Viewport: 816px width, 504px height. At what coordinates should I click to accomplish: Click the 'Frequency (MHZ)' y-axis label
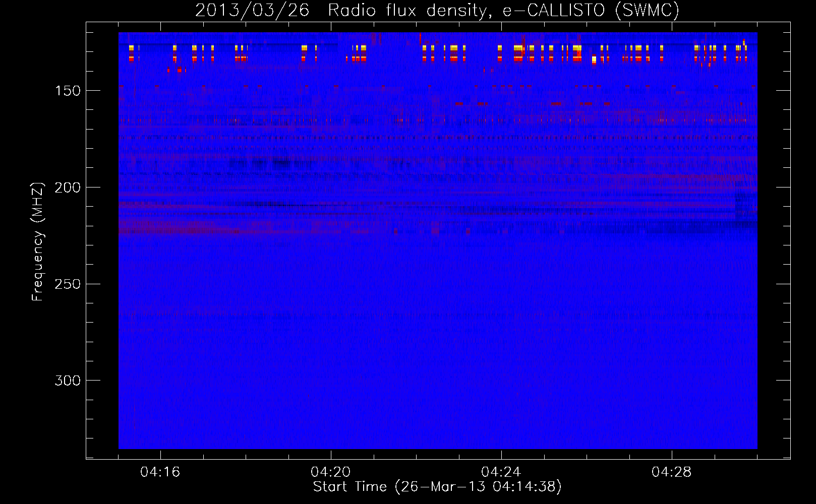(38, 242)
